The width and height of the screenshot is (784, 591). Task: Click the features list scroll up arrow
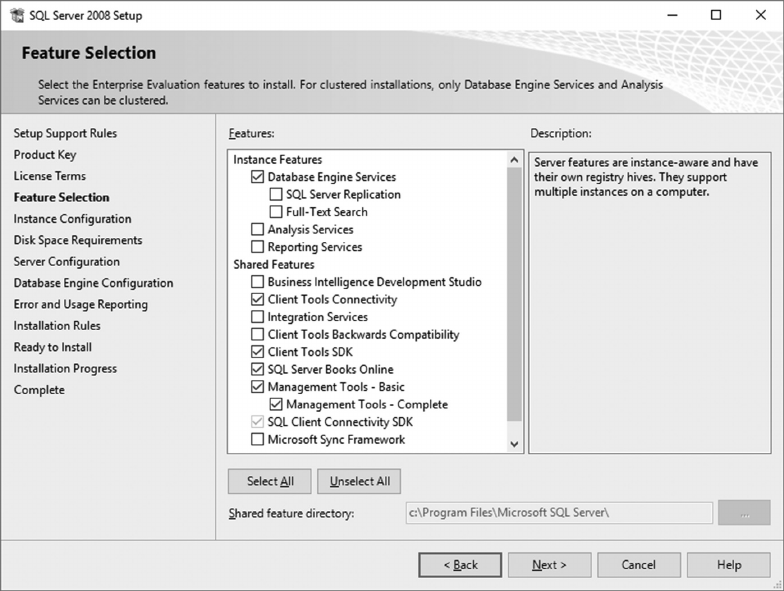coord(514,160)
